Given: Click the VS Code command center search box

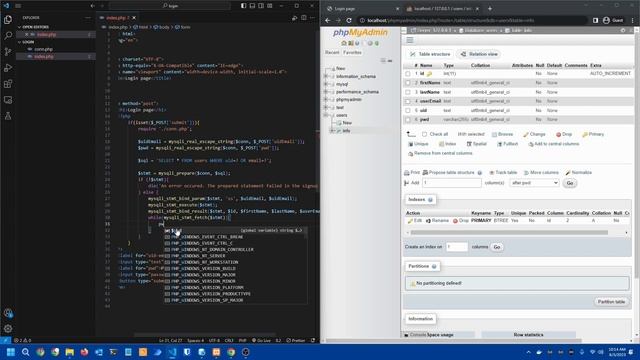Looking at the screenshot, I should click(x=170, y=6).
